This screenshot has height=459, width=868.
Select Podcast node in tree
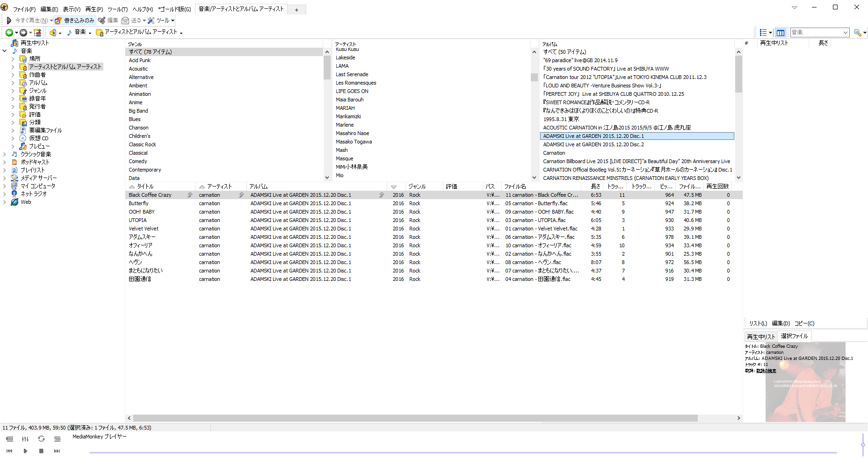coord(35,162)
